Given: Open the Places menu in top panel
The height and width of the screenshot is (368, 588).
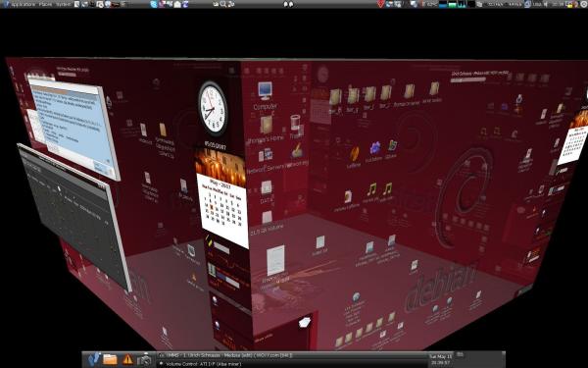Looking at the screenshot, I should 45,4.
